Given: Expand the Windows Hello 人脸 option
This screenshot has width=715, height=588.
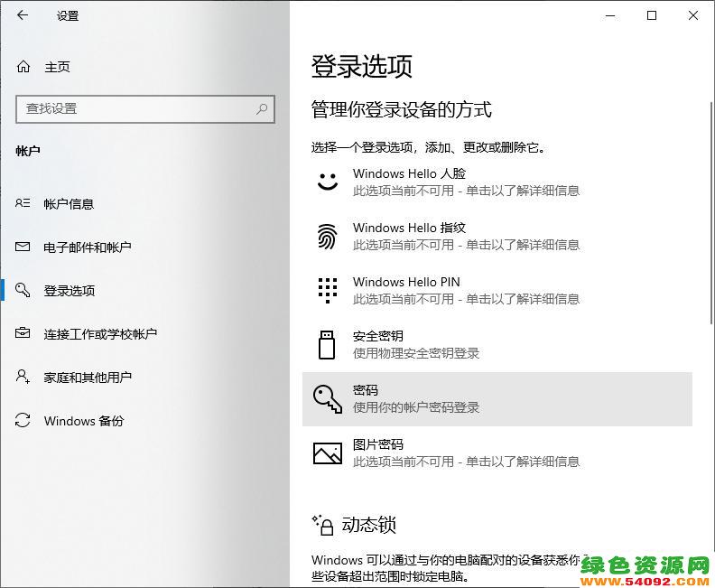Looking at the screenshot, I should [497, 182].
